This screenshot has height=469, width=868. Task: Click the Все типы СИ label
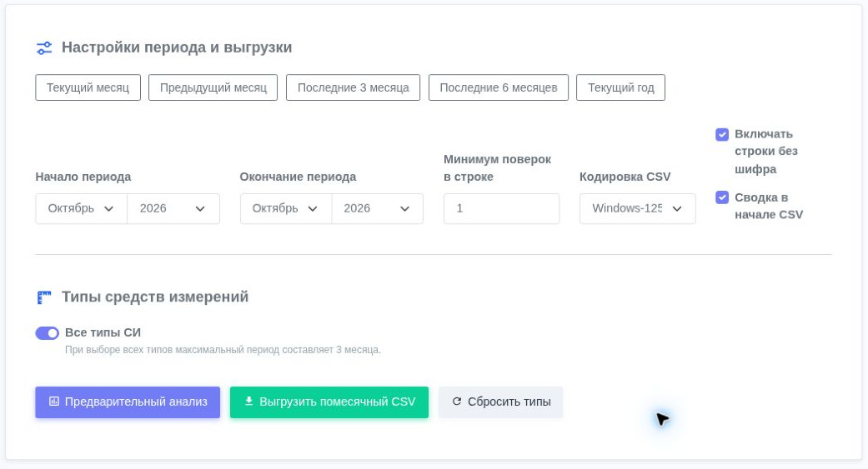click(x=103, y=332)
